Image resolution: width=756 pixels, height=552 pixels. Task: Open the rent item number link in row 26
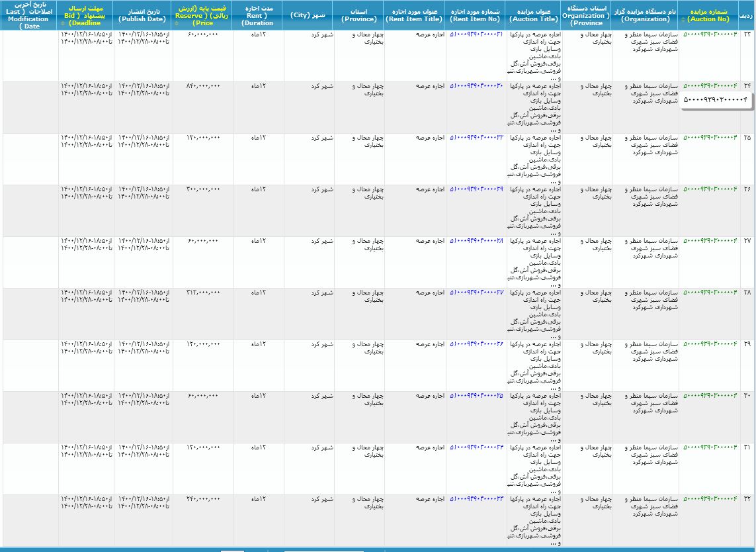476,189
